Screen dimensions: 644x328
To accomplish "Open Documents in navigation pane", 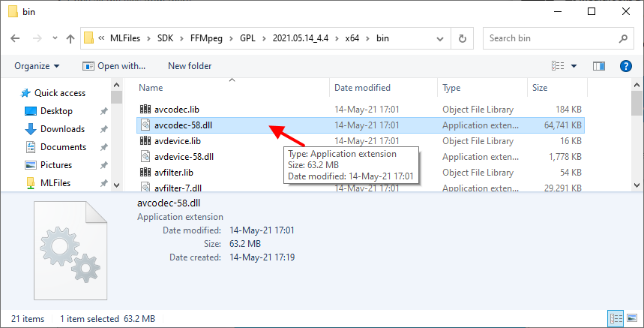I will [63, 147].
